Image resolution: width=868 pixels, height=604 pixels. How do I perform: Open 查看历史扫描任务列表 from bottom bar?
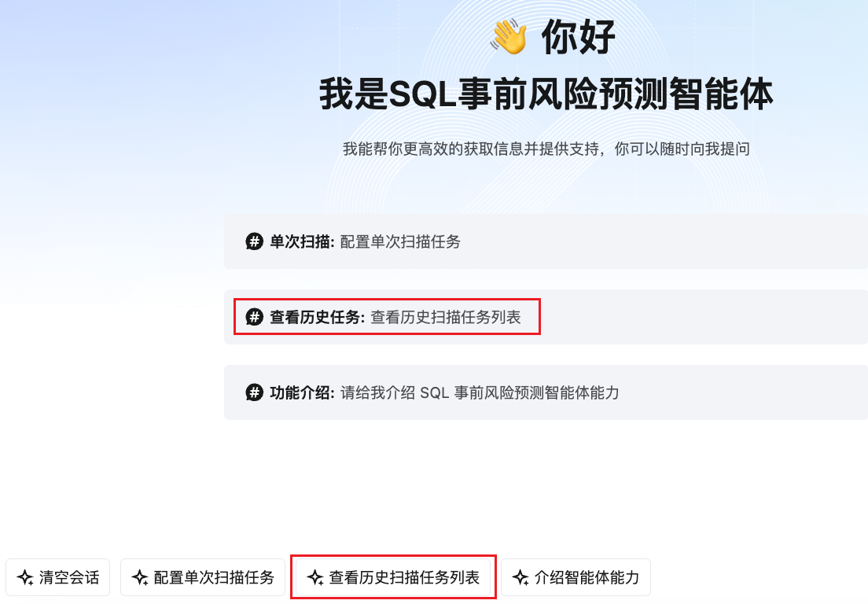click(394, 577)
